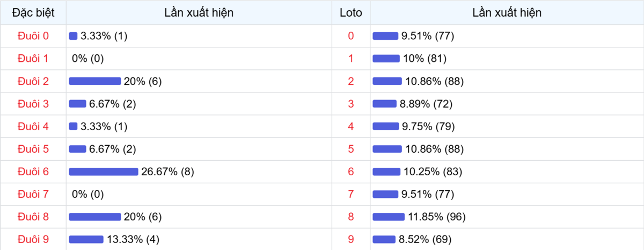Click the "Loto" column header
The image size is (644, 250).
tap(351, 12)
